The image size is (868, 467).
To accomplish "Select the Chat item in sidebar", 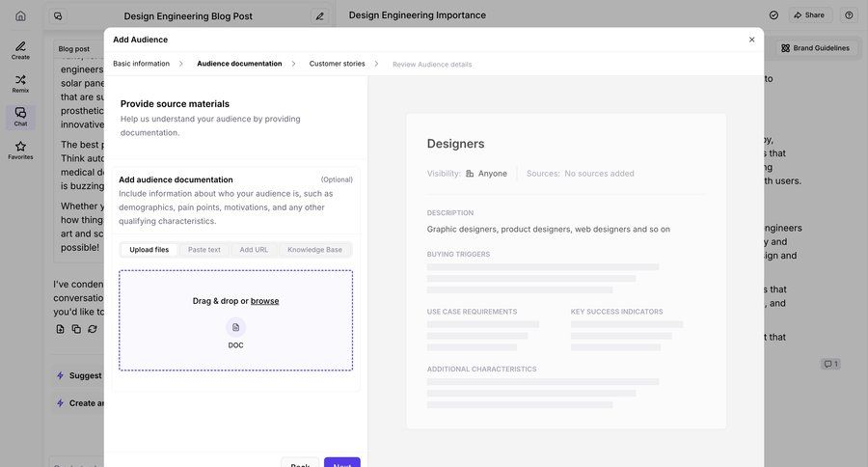I will click(x=20, y=117).
